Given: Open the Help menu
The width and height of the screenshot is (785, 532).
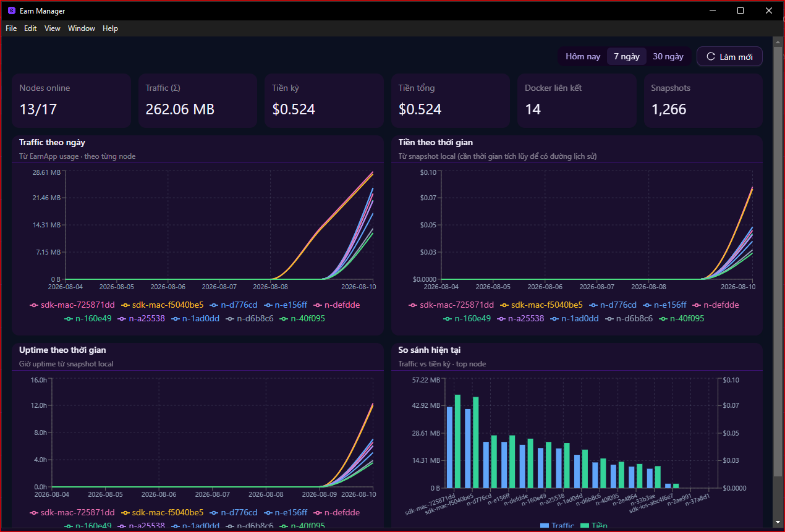Looking at the screenshot, I should (110, 28).
